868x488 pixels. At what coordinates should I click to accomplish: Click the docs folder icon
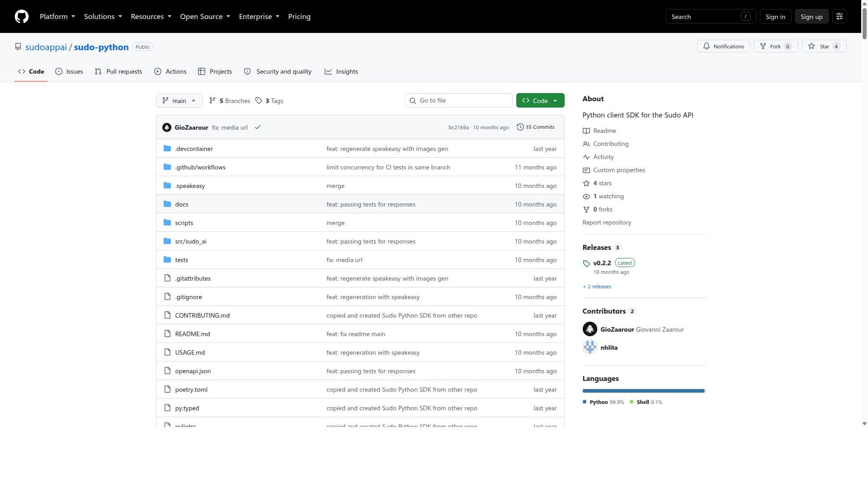167,204
